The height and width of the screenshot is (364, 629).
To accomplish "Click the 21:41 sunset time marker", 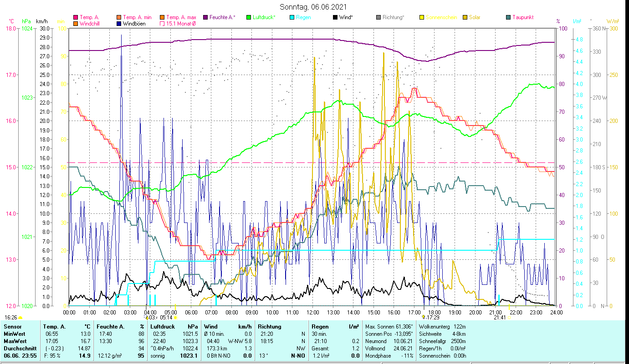I will pyautogui.click(x=500, y=318).
